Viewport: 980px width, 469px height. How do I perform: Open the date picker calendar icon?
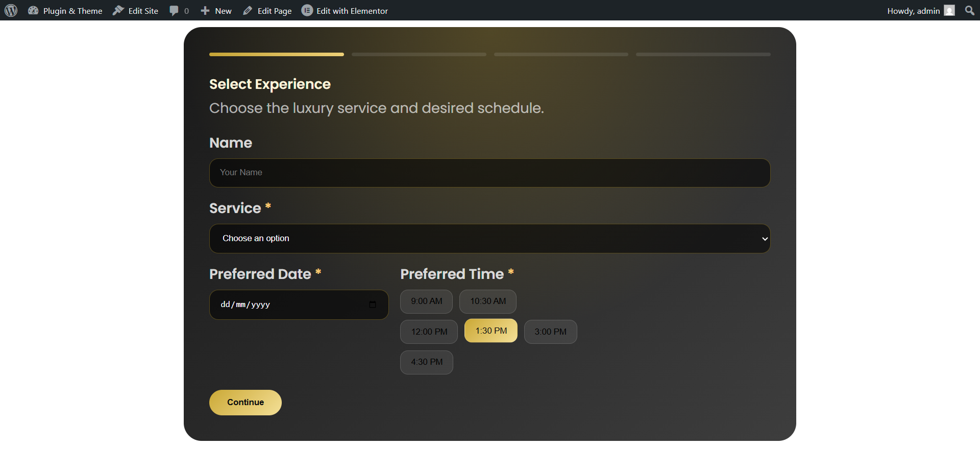point(373,305)
